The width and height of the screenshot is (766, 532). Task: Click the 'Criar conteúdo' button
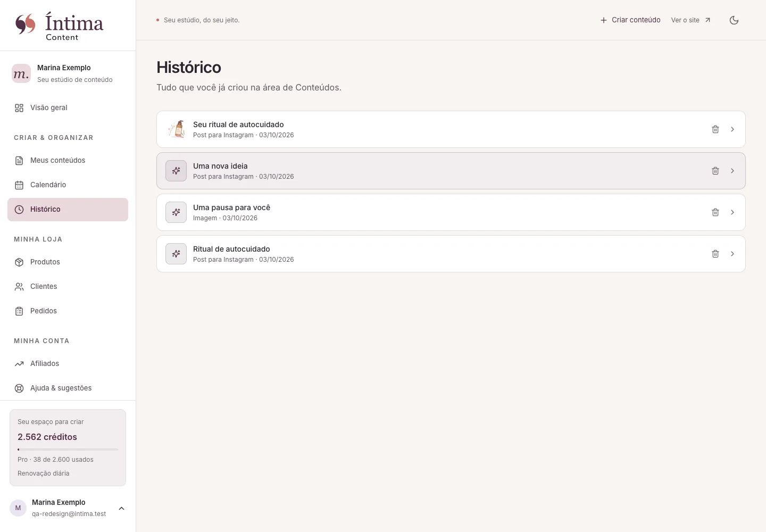tap(630, 20)
